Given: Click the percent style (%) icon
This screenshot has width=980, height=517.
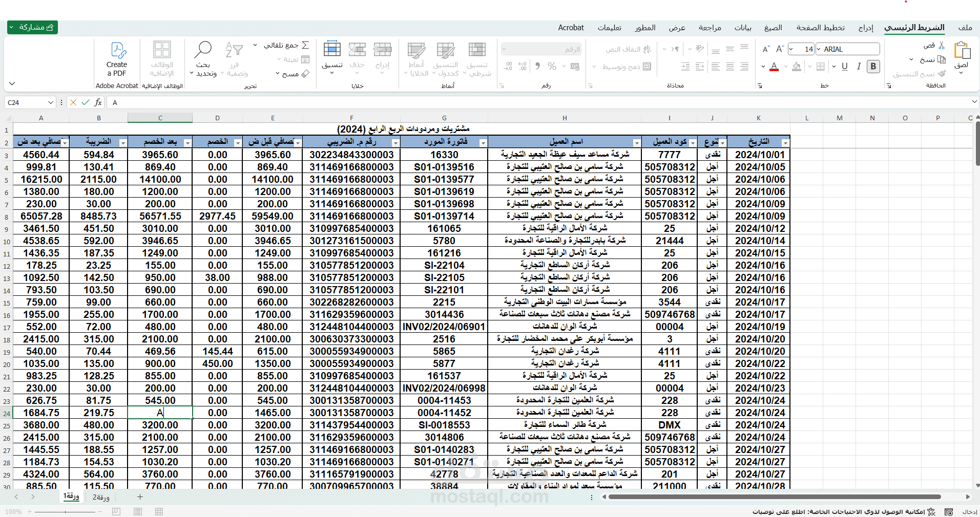Looking at the screenshot, I should click(552, 66).
